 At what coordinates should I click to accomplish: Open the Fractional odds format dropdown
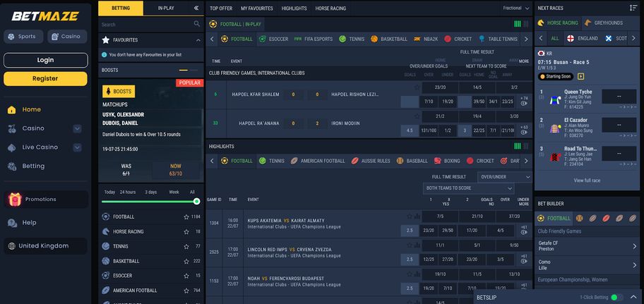516,8
